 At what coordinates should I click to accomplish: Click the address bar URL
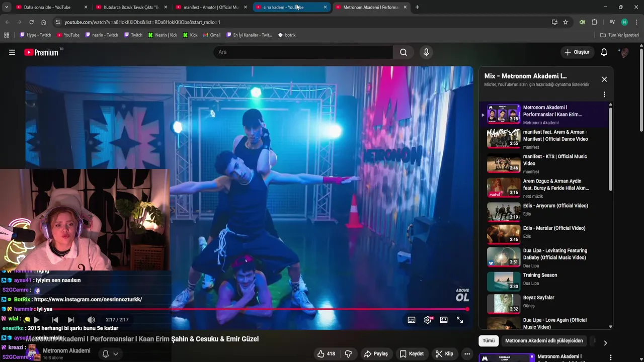tap(142, 22)
